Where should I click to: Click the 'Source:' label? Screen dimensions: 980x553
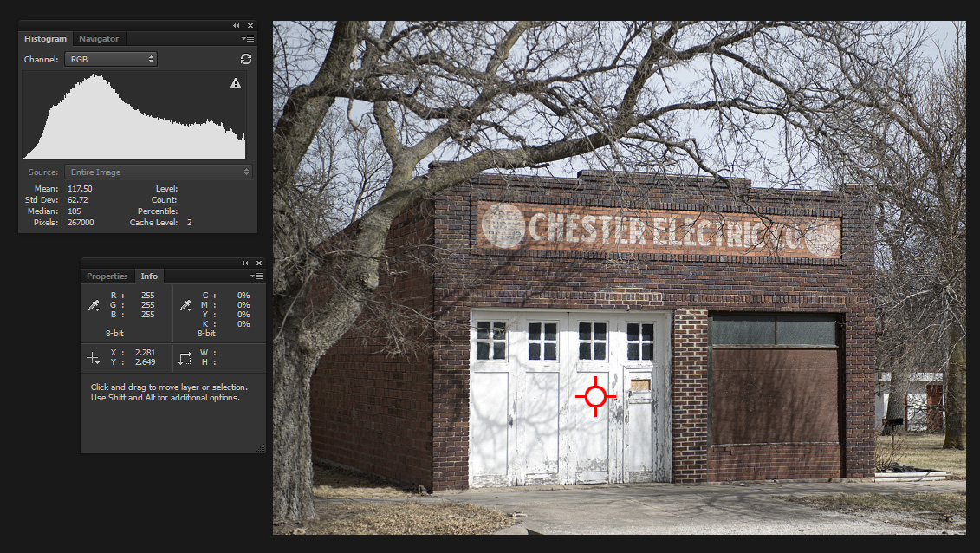(x=43, y=172)
